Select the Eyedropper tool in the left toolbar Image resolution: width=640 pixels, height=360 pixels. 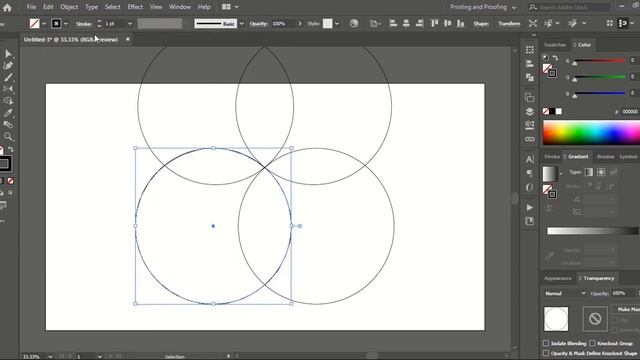(8, 113)
